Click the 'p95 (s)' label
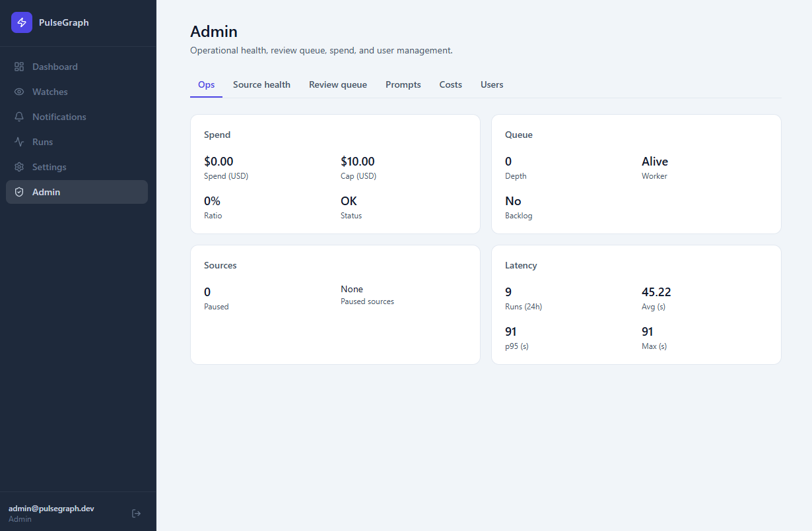The height and width of the screenshot is (531, 812). pyautogui.click(x=517, y=346)
